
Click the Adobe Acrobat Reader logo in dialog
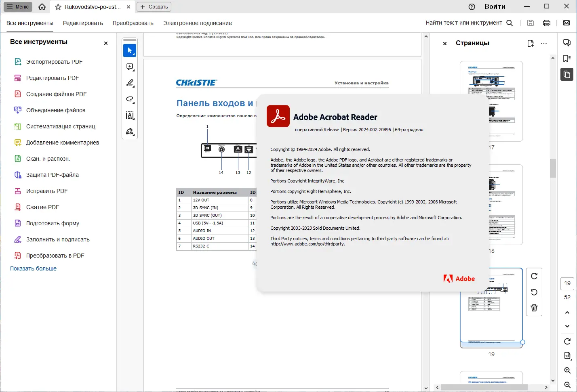click(x=278, y=116)
